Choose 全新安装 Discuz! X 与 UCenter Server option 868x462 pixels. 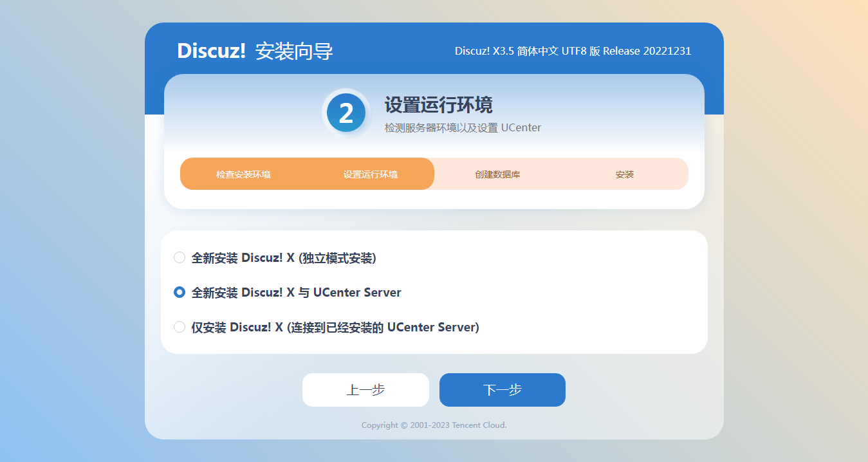click(x=180, y=292)
